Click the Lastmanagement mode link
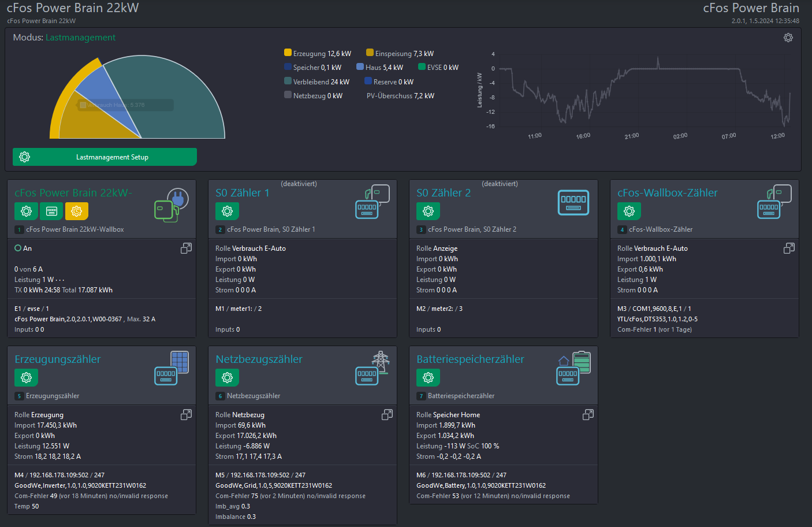This screenshot has width=812, height=527. 80,38
